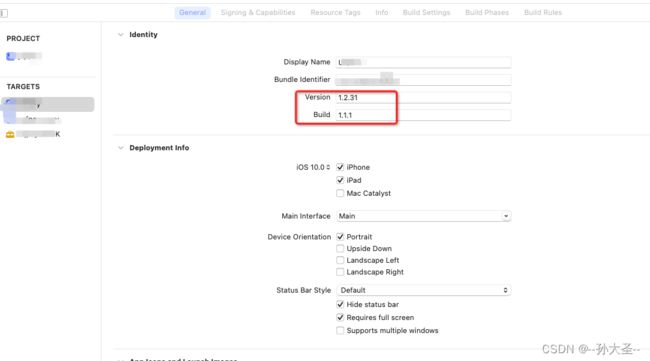Screen dimensions: 650x361
Task: Enable the Mac Catalyst checkbox
Action: click(340, 193)
